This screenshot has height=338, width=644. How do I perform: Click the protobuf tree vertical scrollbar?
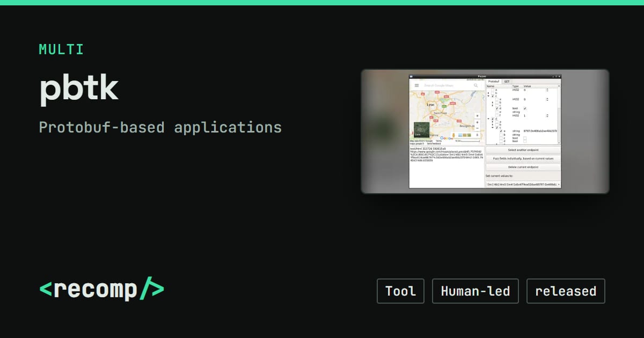pos(559,114)
